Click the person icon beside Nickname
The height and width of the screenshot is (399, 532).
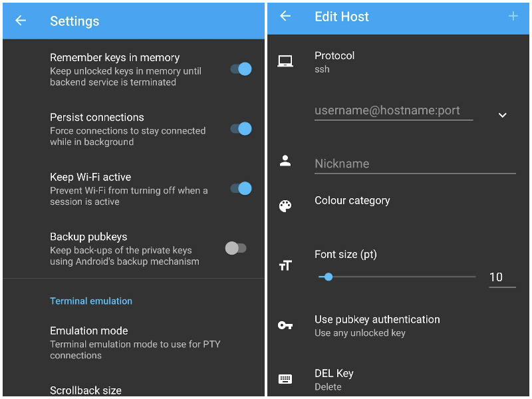(x=285, y=160)
